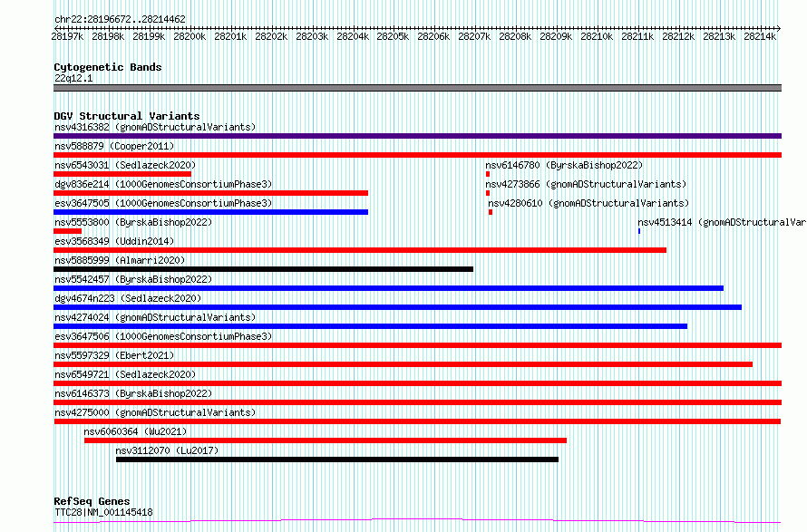This screenshot has height=532, width=807.
Task: Click the 28197k ruler tick label
Action: pyautogui.click(x=67, y=36)
